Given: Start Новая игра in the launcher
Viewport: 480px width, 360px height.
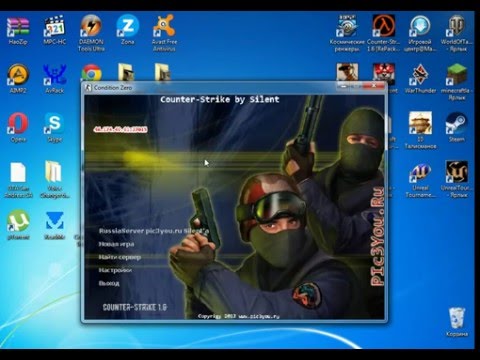Looking at the screenshot, I should [116, 244].
